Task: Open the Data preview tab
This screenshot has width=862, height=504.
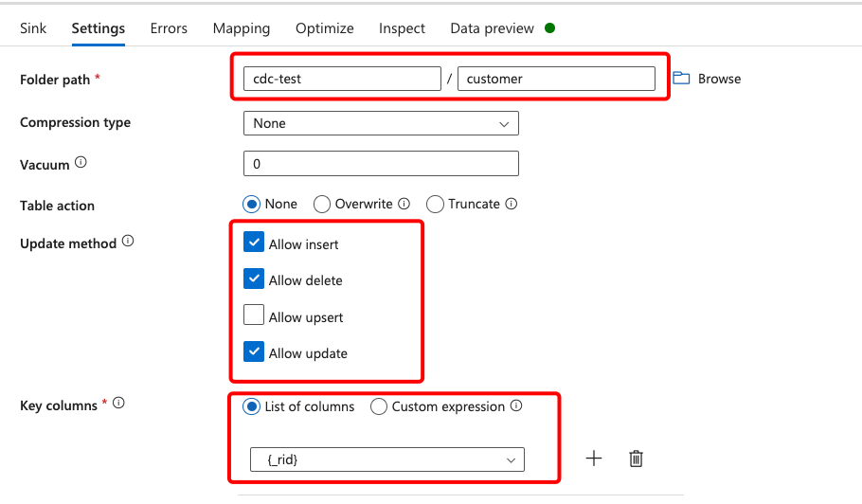Action: point(492,28)
